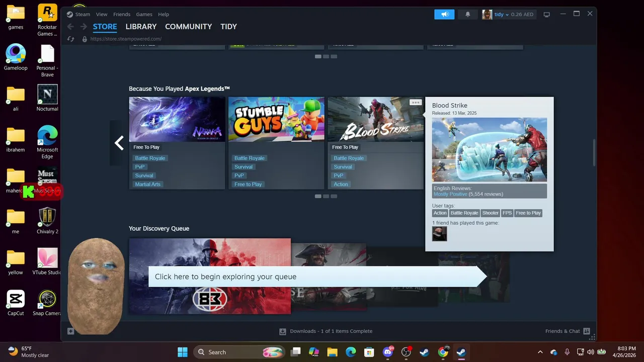Select Martial Arts tag on Naraka card

148,184
